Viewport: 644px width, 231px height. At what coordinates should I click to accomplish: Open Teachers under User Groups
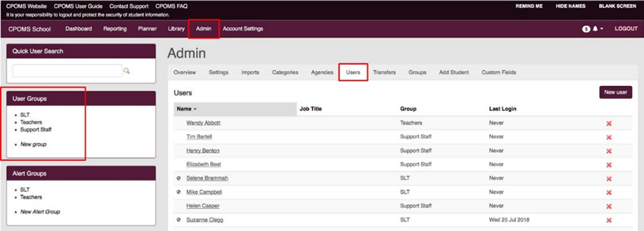click(x=31, y=123)
